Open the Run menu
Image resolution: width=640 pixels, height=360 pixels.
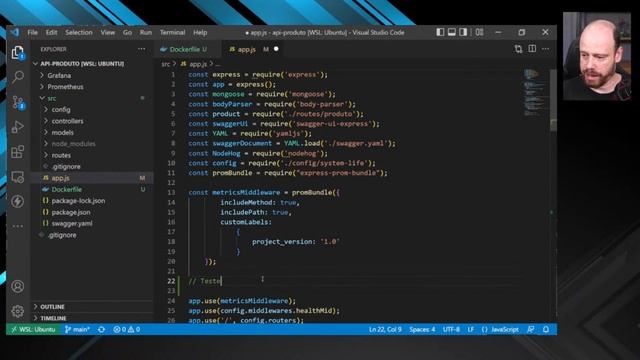click(x=146, y=32)
